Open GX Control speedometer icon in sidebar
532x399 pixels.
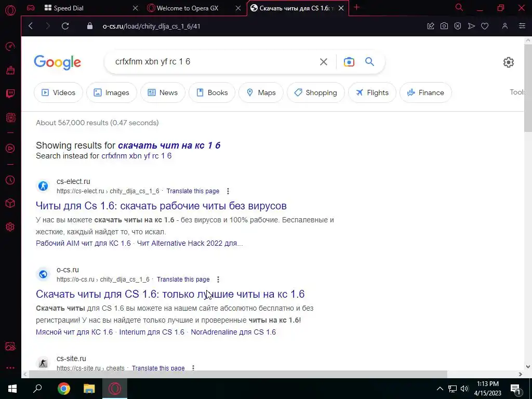click(10, 46)
